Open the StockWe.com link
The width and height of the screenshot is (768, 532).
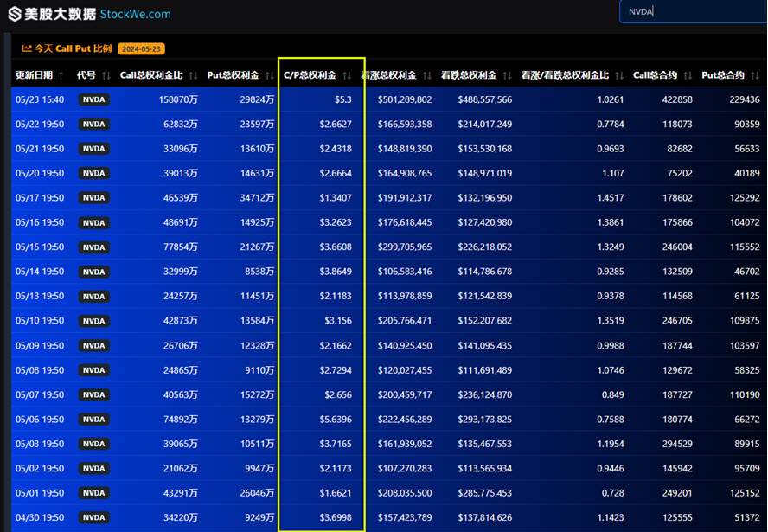click(x=136, y=14)
